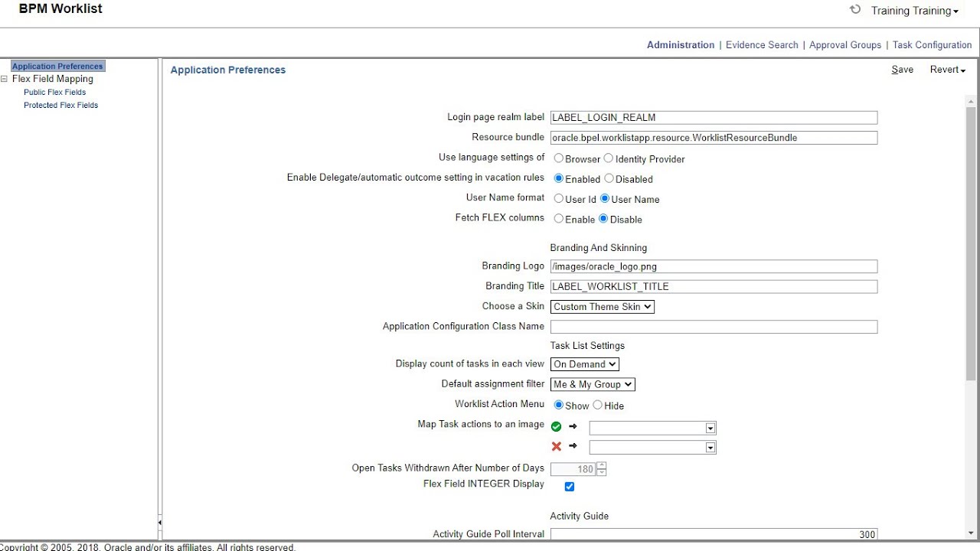Increase Open Tasks Withdrawn days stepper
The image size is (980, 551).
(602, 465)
